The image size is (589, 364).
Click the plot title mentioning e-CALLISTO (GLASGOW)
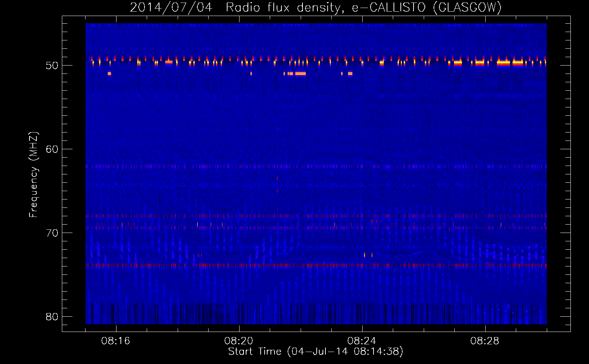click(x=316, y=7)
